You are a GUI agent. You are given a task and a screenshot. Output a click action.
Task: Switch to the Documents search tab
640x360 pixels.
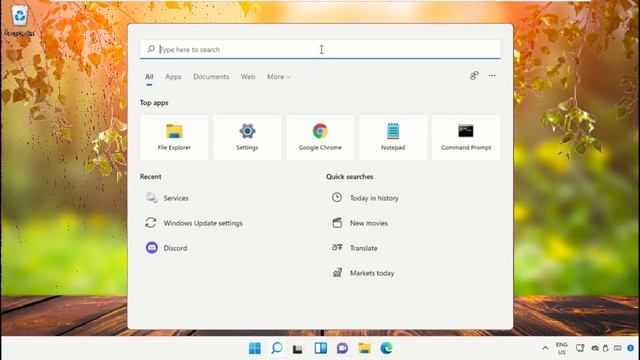211,77
